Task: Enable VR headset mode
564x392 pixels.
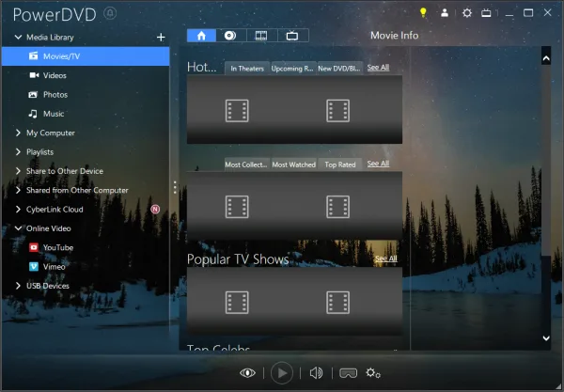Action: [348, 373]
